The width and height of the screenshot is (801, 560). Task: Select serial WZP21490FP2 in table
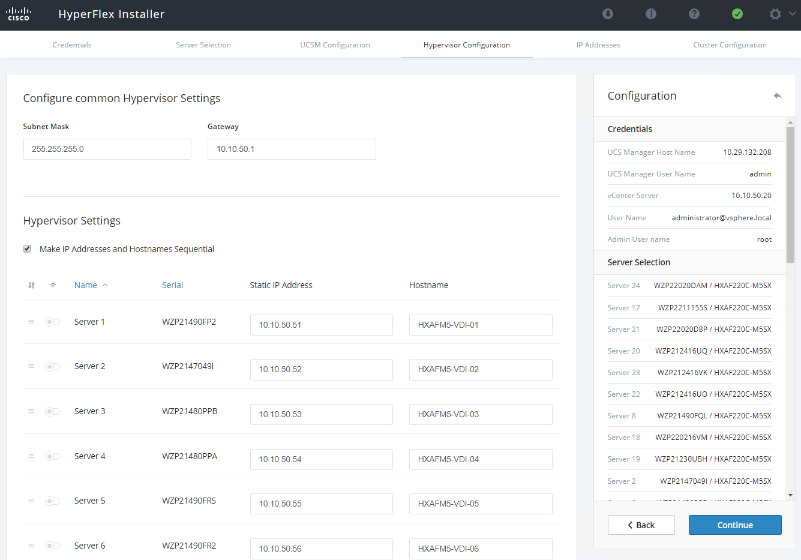pos(189,322)
